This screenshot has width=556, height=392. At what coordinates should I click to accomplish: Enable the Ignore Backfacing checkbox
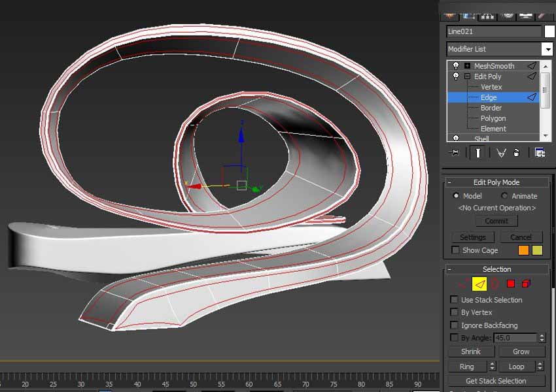click(454, 325)
